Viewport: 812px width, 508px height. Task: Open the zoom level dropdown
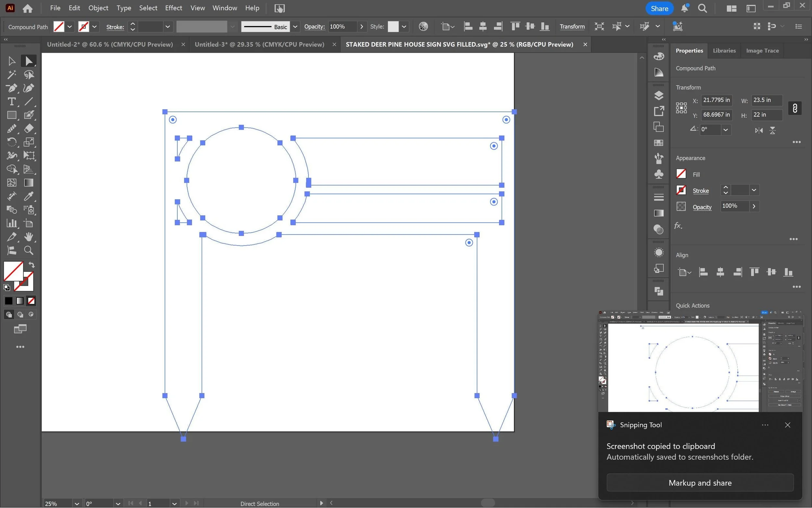click(77, 503)
